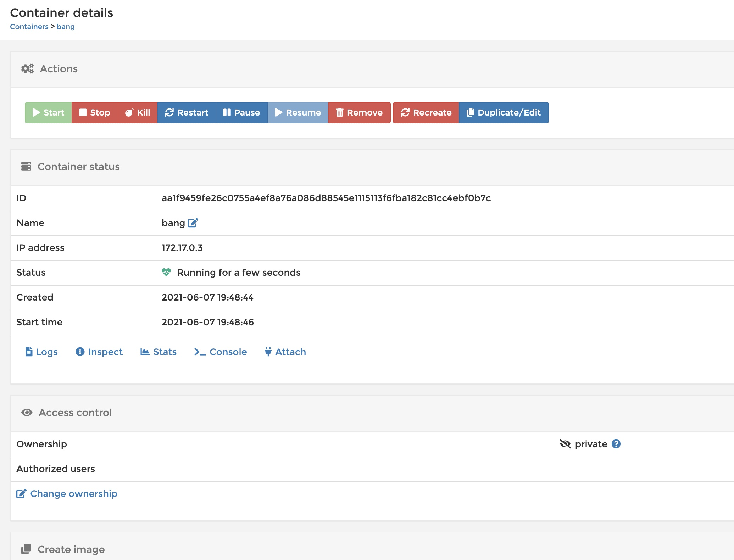Open the container Console

221,352
